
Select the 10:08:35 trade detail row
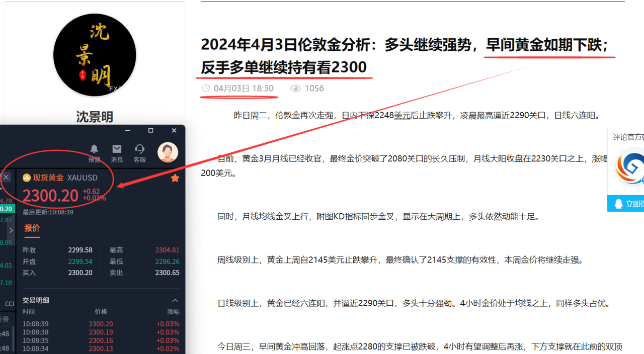pyautogui.click(x=101, y=340)
